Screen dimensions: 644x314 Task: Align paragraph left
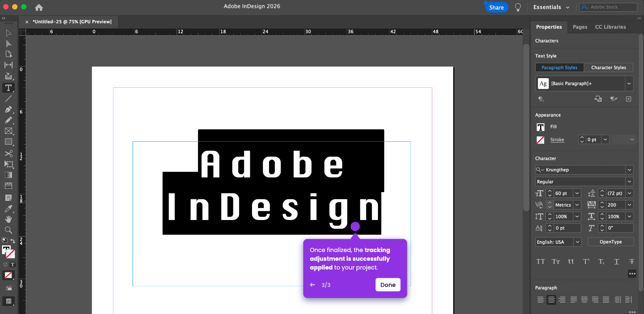pos(540,299)
